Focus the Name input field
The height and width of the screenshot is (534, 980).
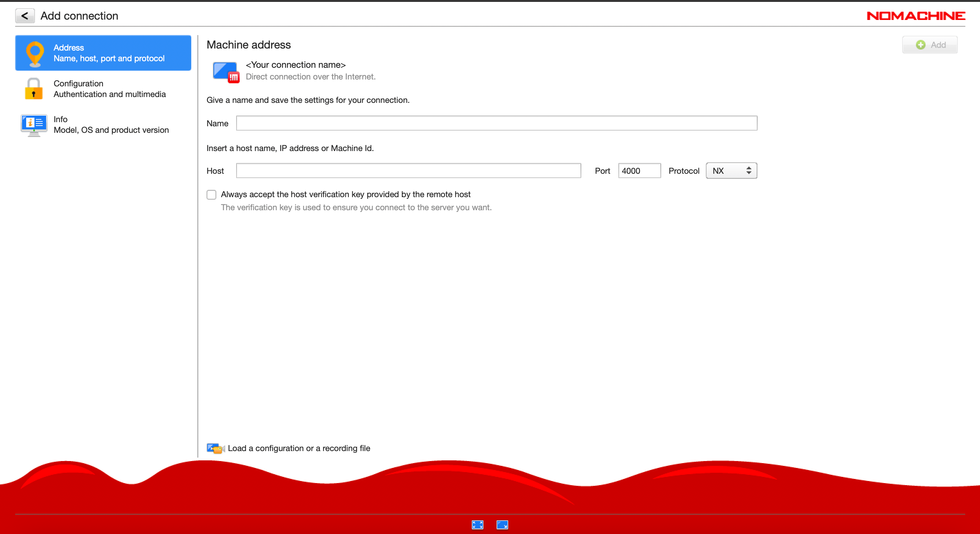point(497,123)
